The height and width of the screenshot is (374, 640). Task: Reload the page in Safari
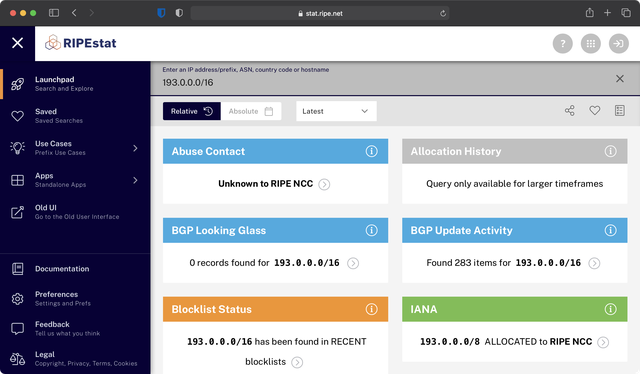(x=443, y=13)
